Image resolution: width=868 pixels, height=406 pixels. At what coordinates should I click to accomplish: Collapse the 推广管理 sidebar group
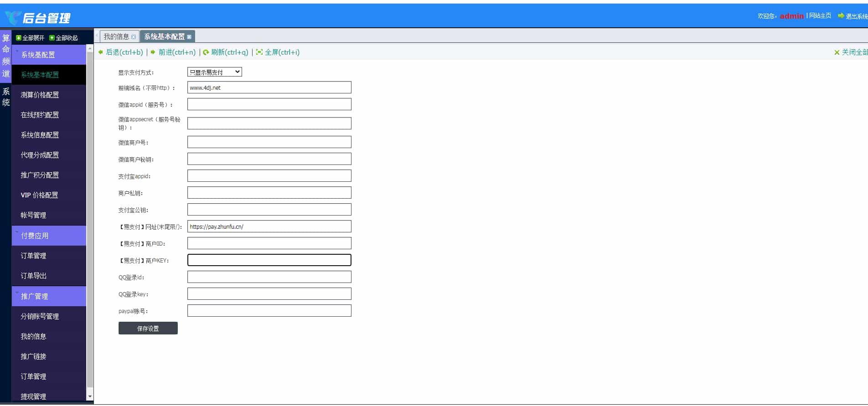click(x=49, y=296)
